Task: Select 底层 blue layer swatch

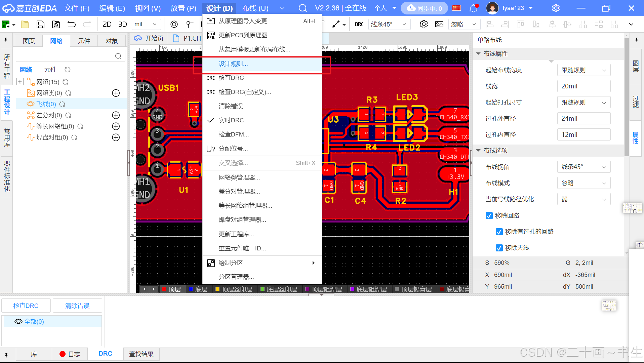Action: [191, 289]
